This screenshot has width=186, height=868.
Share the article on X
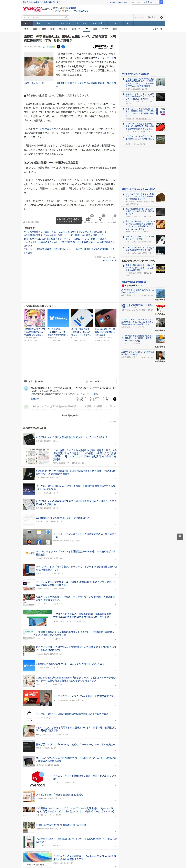58,47
